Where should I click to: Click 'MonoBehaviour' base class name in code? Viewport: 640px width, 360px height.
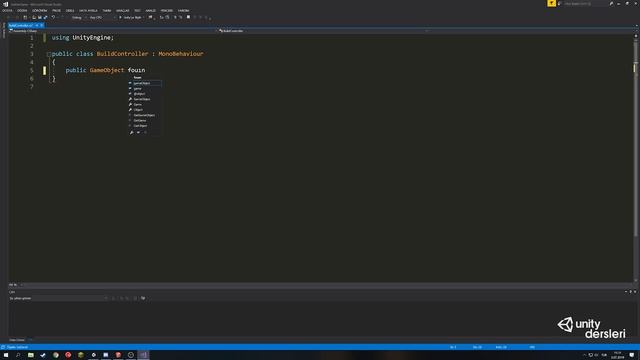tap(180, 54)
